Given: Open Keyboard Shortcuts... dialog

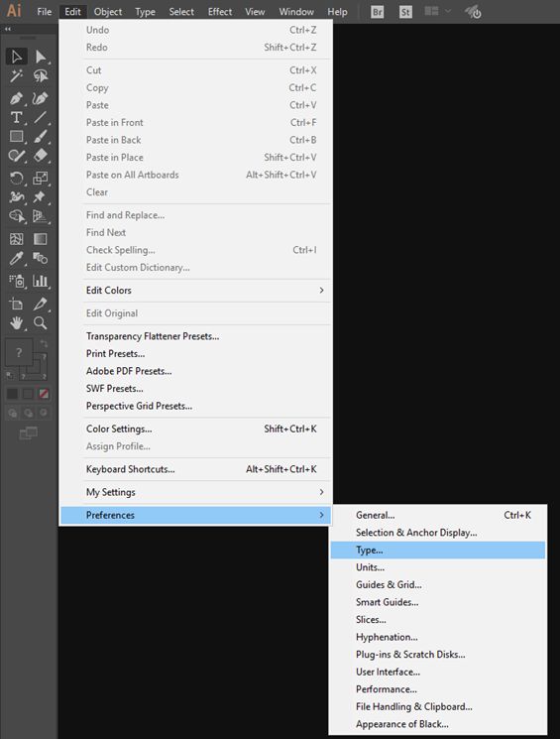Looking at the screenshot, I should coord(196,469).
